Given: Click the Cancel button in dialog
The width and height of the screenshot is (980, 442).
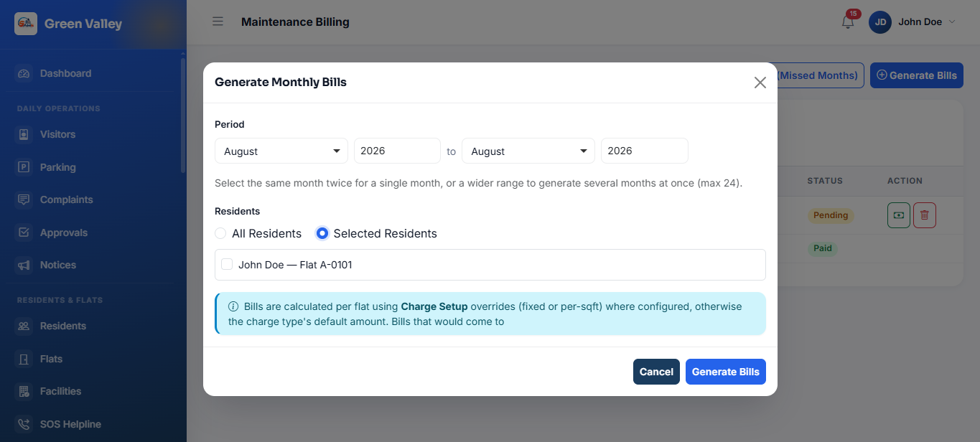Looking at the screenshot, I should tap(656, 372).
